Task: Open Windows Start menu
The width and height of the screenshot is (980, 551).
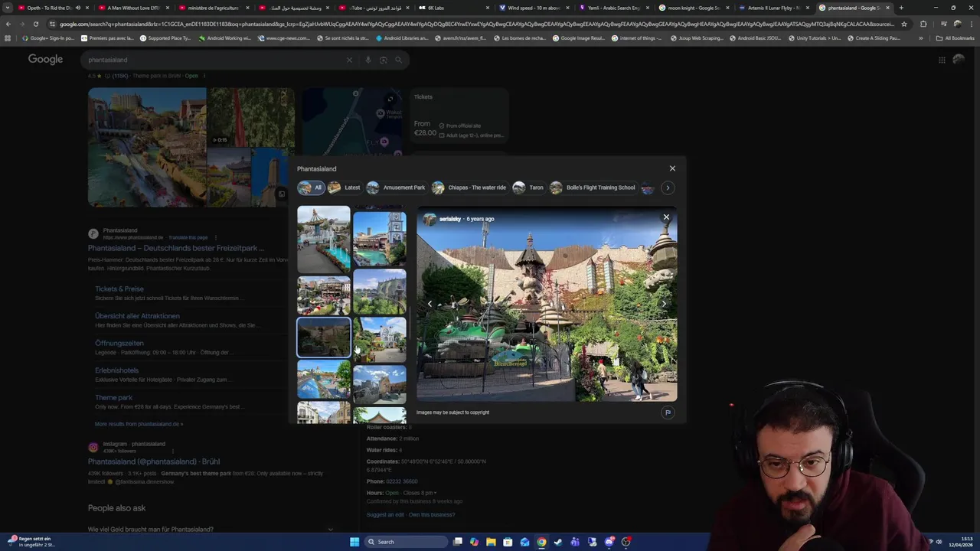Action: coord(354,542)
